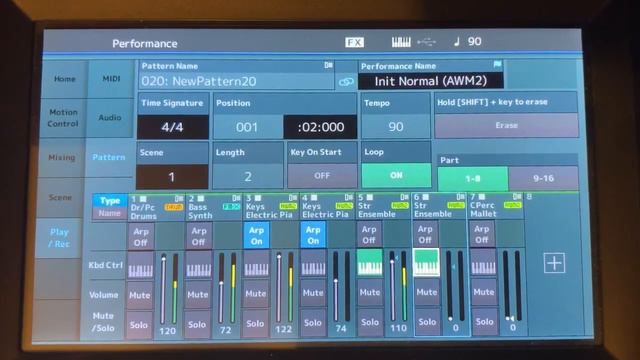Screen dimensions: 640x360
Task: Add a new part with plus icon
Action: (554, 262)
